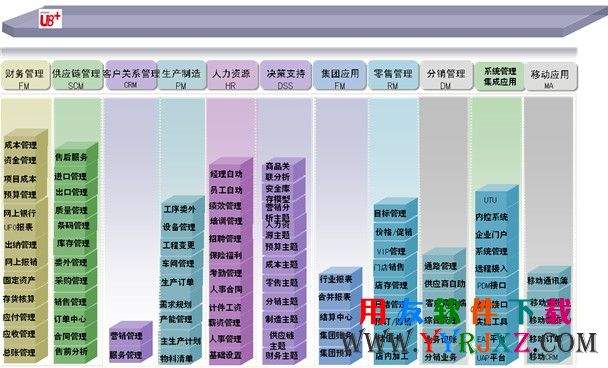Open the 财务管理 FM category tab

[25, 76]
